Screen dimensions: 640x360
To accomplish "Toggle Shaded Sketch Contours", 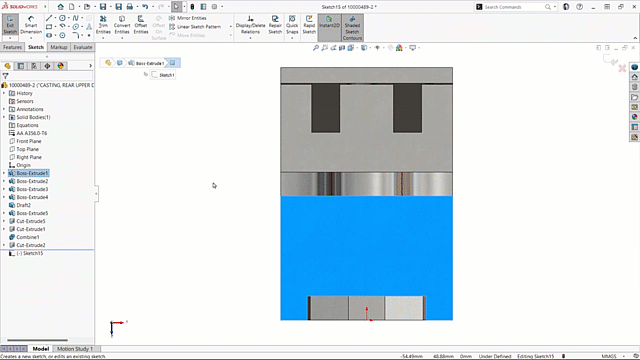I will (x=352, y=27).
